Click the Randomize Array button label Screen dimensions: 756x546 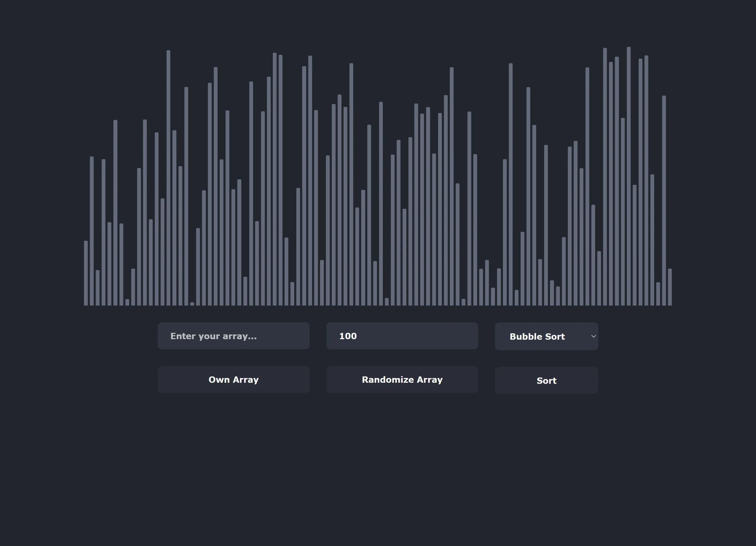pyautogui.click(x=402, y=379)
